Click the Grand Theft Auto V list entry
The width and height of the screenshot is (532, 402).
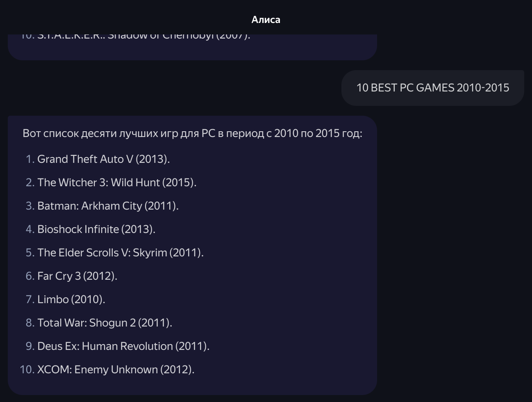(103, 159)
